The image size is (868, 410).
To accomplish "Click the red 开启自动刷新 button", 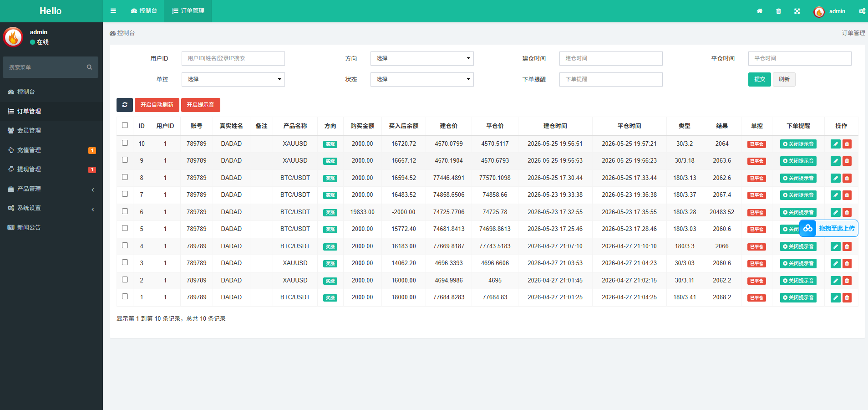I will (157, 105).
